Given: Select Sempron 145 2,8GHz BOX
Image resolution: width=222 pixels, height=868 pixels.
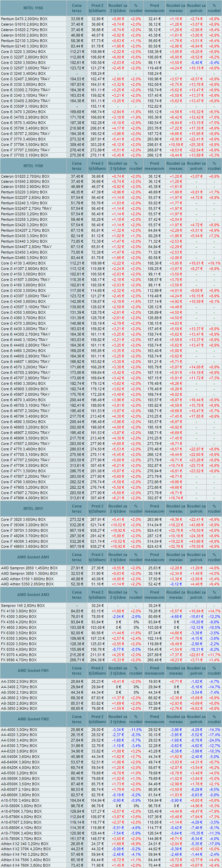Looking at the screenshot, I should tap(23, 606).
